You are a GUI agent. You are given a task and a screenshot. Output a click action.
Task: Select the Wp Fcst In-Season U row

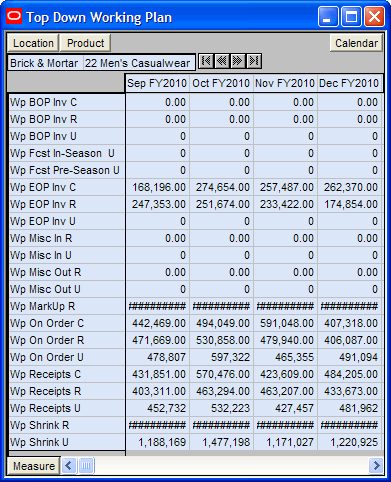click(x=67, y=153)
